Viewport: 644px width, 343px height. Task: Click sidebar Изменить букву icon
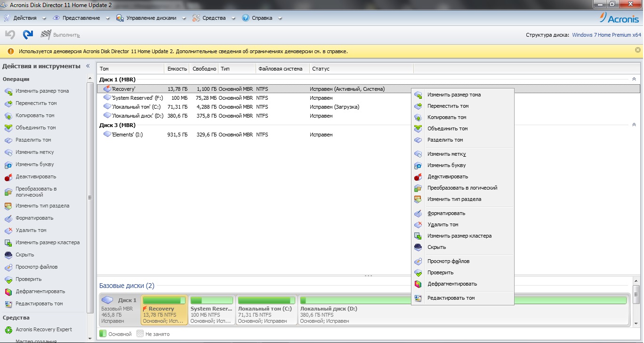pyautogui.click(x=8, y=165)
